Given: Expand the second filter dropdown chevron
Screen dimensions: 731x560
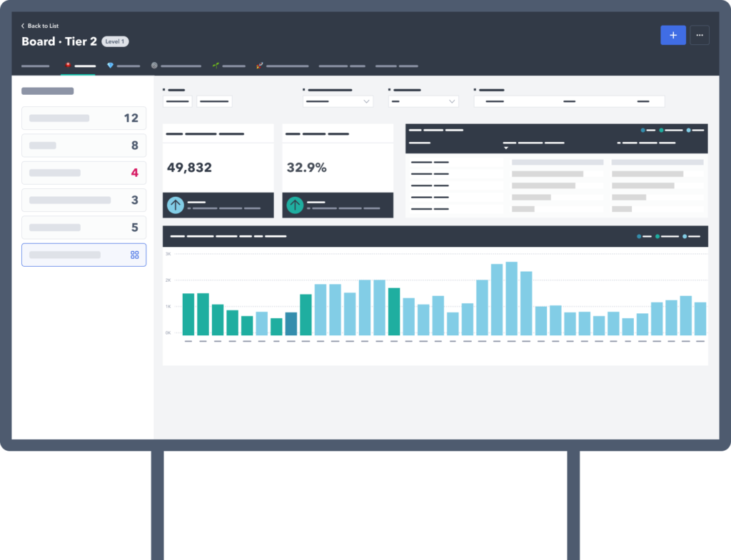Looking at the screenshot, I should tap(451, 102).
